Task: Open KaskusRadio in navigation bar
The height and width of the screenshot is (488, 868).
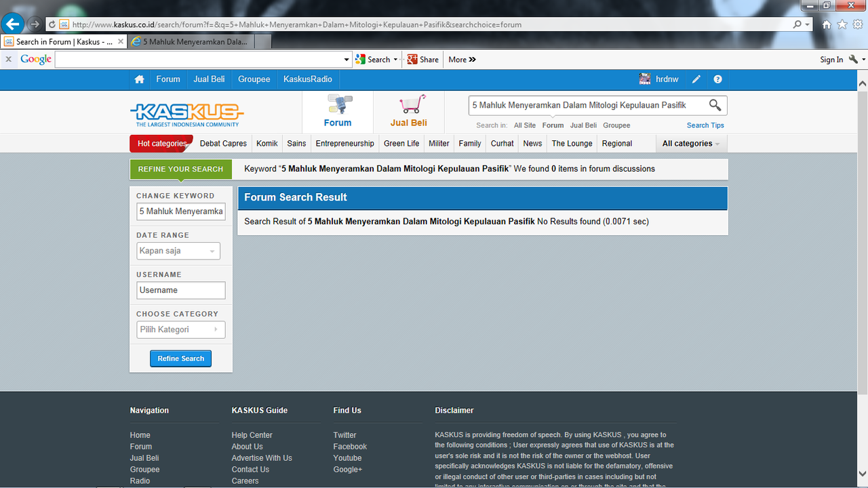Action: click(x=308, y=79)
